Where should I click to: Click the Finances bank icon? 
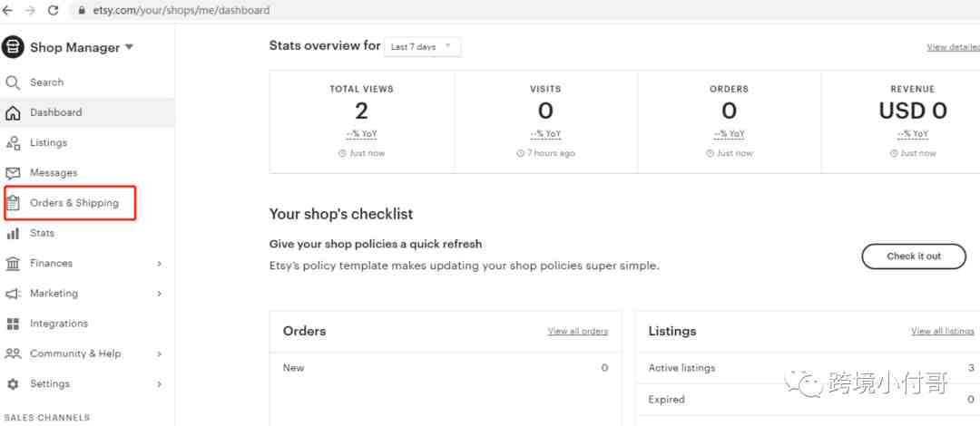[x=13, y=264]
